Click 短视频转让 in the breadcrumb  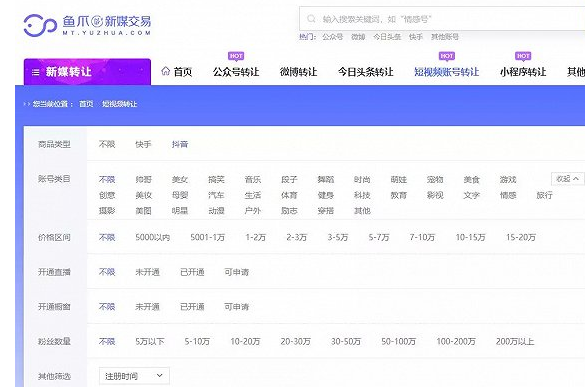tap(119, 104)
